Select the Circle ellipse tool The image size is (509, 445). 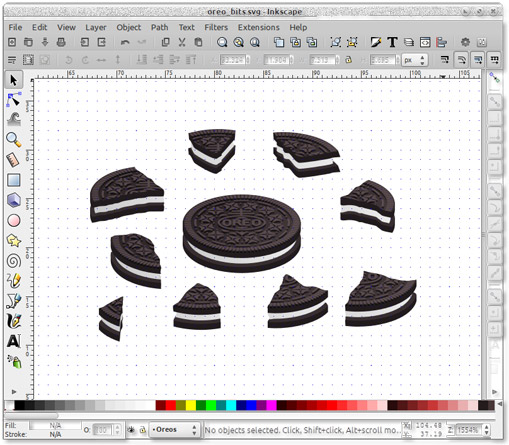(14, 220)
